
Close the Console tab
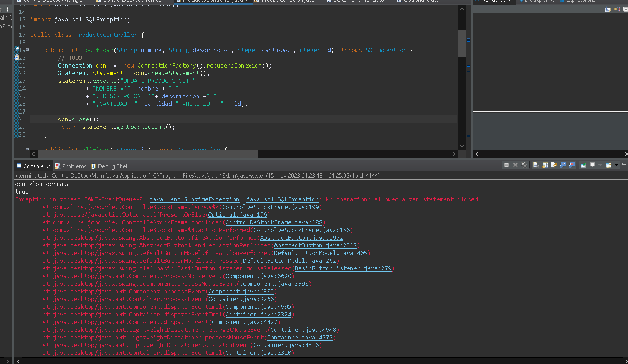[48, 166]
